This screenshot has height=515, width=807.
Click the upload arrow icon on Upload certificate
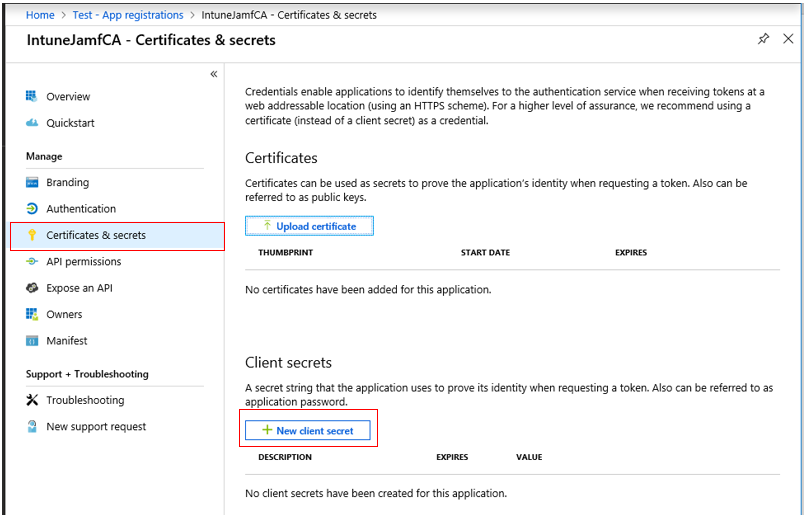tap(267, 225)
